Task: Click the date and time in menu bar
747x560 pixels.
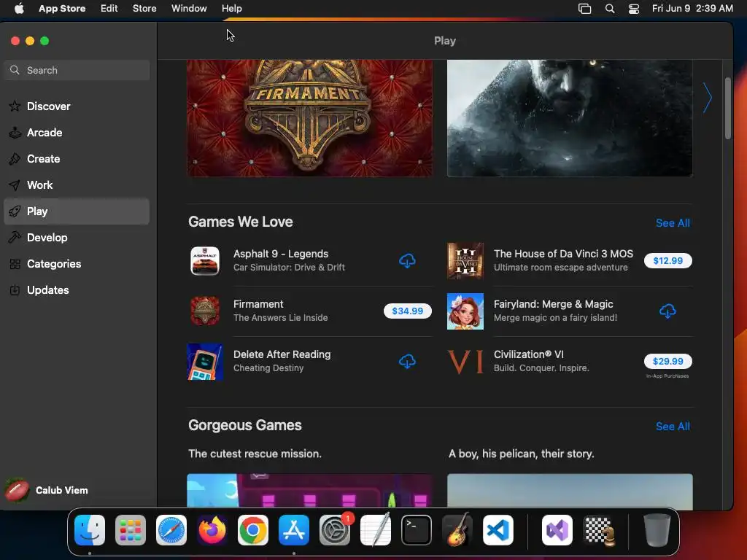Action: [x=692, y=9]
